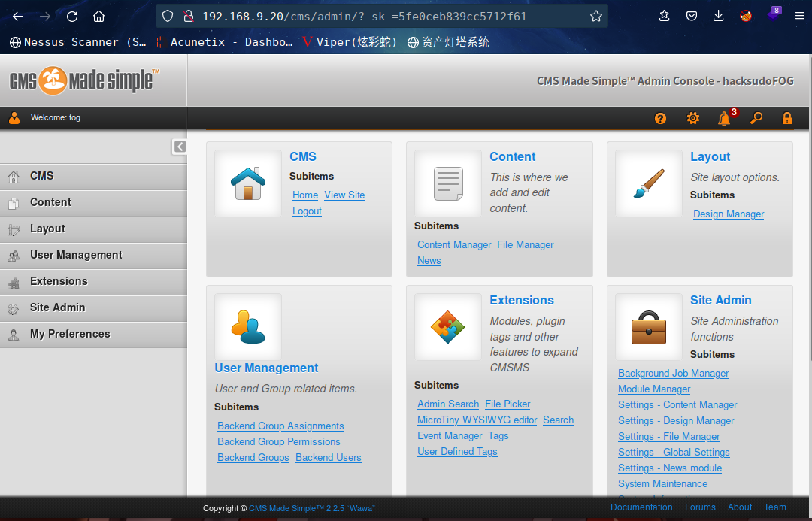
Task: Open Extensions in the sidebar menu
Action: pyautogui.click(x=93, y=281)
